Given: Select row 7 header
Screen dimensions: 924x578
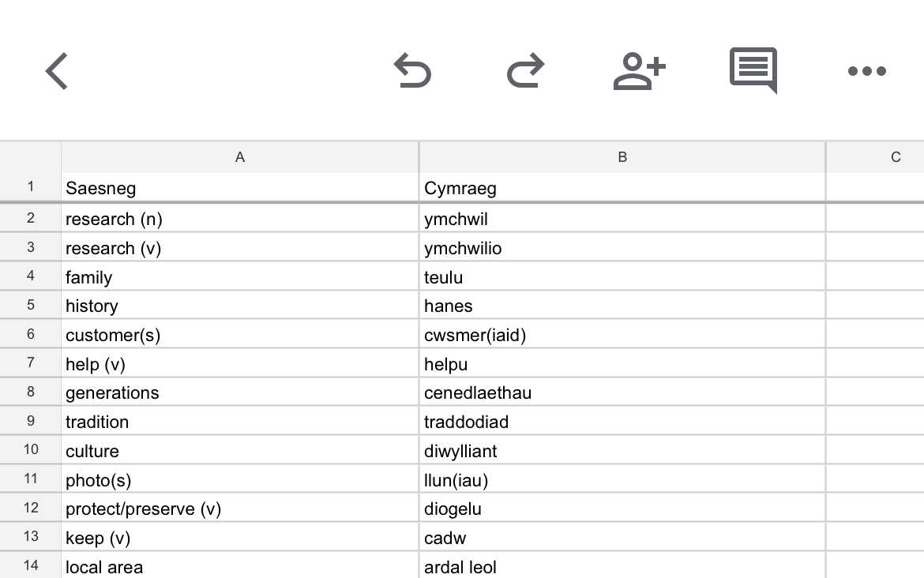Looking at the screenshot, I should click(x=31, y=363).
